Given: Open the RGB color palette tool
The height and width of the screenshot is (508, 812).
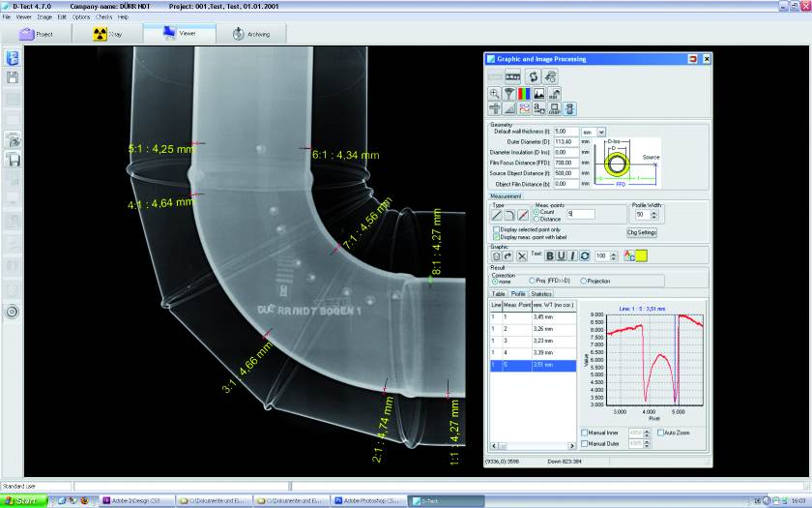Looking at the screenshot, I should [524, 93].
